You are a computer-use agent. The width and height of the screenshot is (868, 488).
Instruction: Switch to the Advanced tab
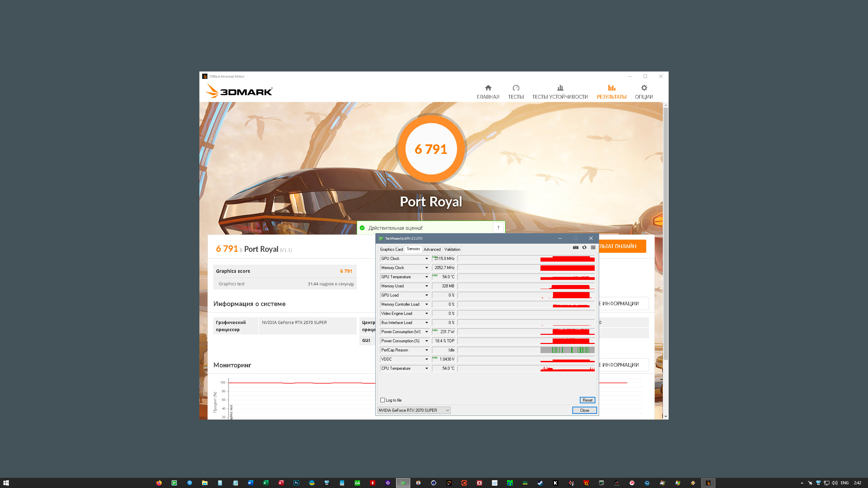coord(432,249)
